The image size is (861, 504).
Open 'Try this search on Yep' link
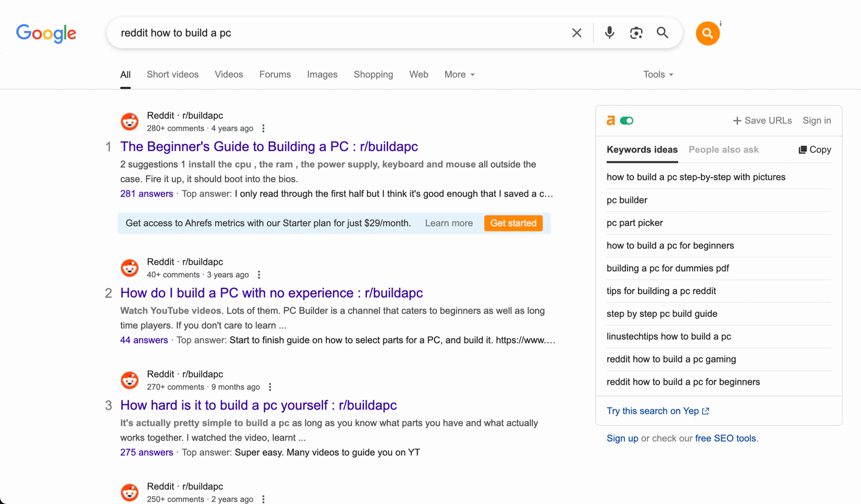[x=658, y=411]
